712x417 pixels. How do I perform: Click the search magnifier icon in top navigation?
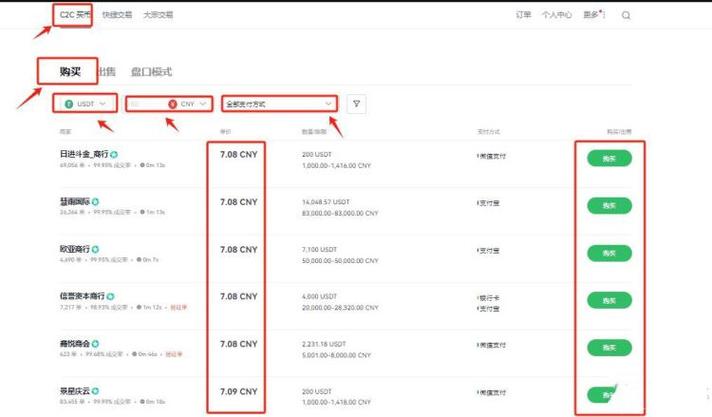coord(626,15)
